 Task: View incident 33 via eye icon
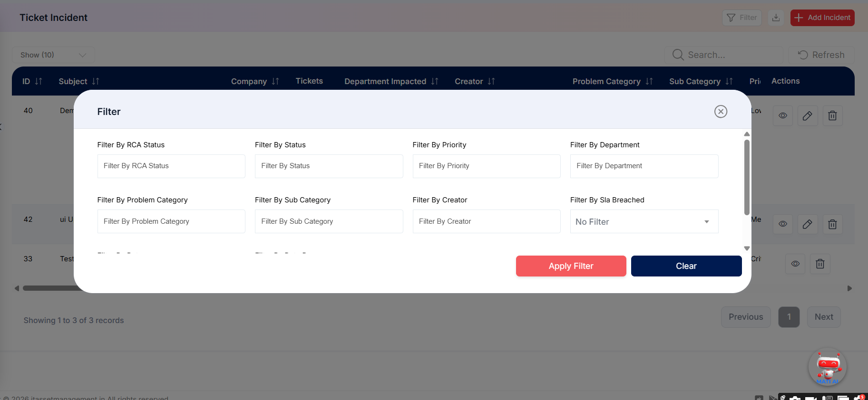point(795,264)
